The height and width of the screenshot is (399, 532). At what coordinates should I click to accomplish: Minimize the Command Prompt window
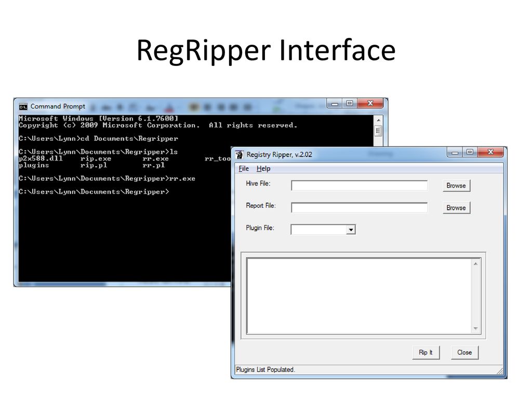(335, 103)
